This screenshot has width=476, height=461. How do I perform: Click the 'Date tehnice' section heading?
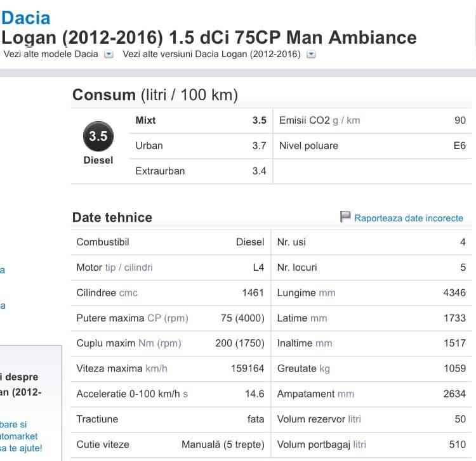point(112,218)
